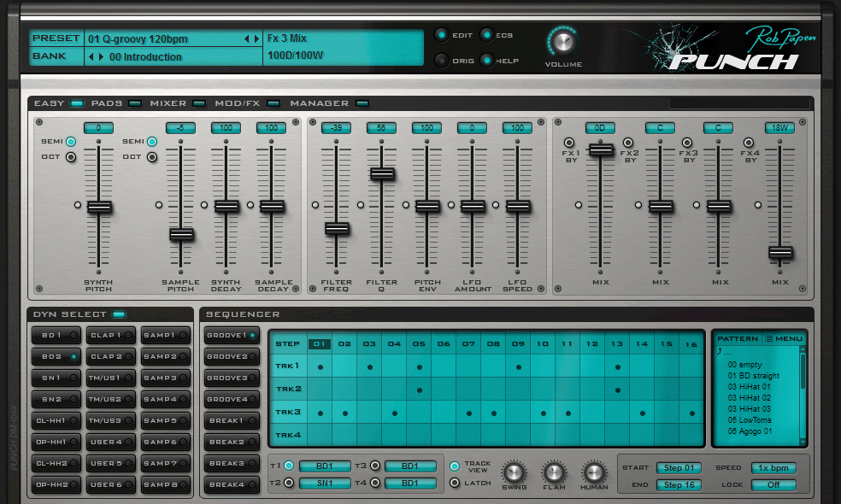Select the OP-HH2 pad
The image size is (841, 504).
tap(56, 484)
